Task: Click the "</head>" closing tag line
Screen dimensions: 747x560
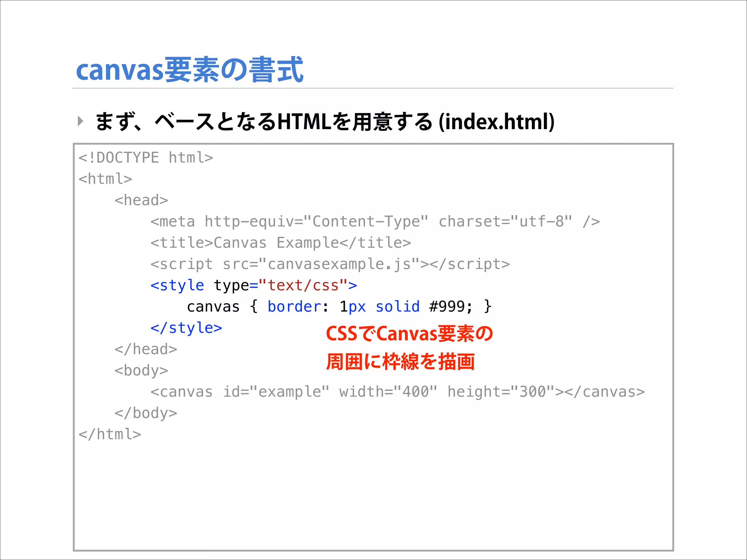Action: 146,349
